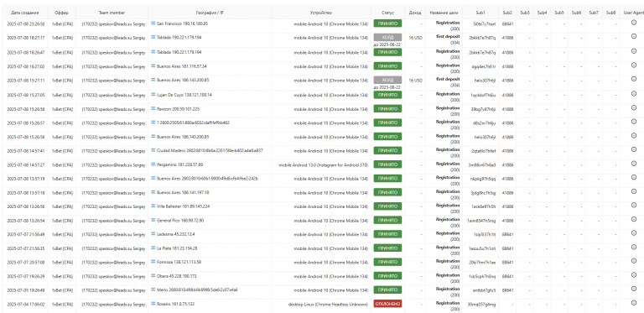The height and width of the screenshot is (313, 644).
Task: View User Agent icon for General Pico row
Action: tap(633, 219)
